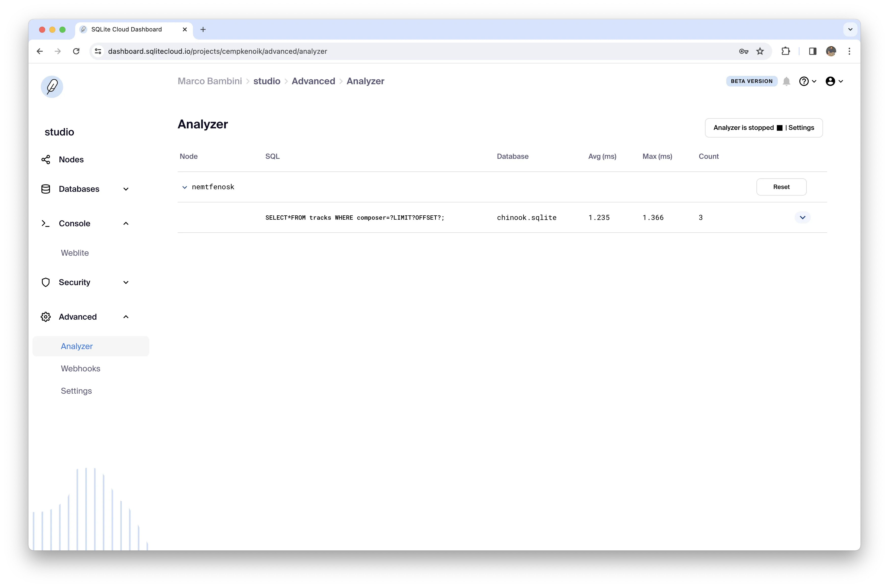The image size is (889, 588).
Task: Bookmark this page with the star
Action: tap(760, 51)
